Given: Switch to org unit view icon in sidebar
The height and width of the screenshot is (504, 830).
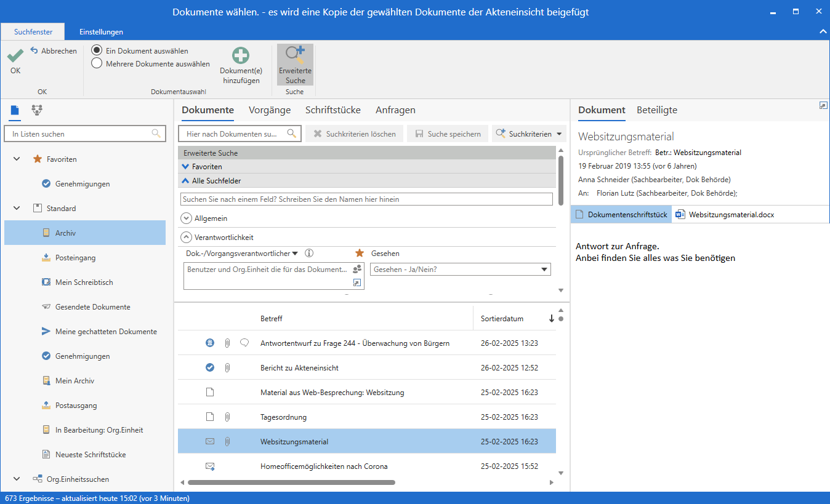Looking at the screenshot, I should (37, 110).
